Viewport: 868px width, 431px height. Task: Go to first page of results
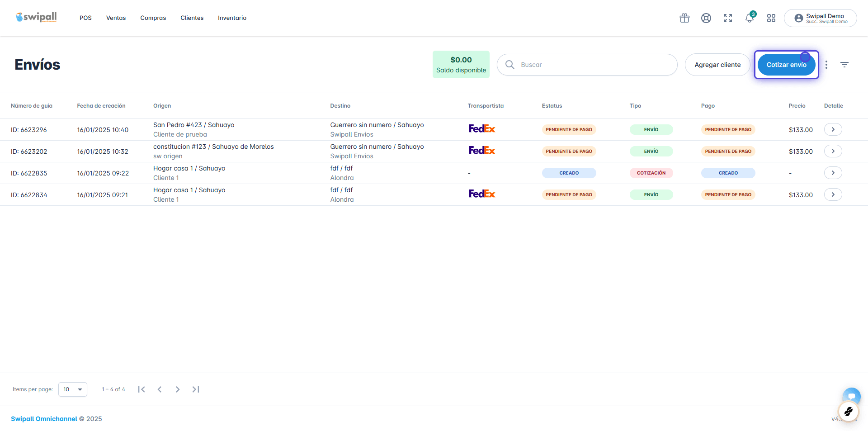pos(142,389)
